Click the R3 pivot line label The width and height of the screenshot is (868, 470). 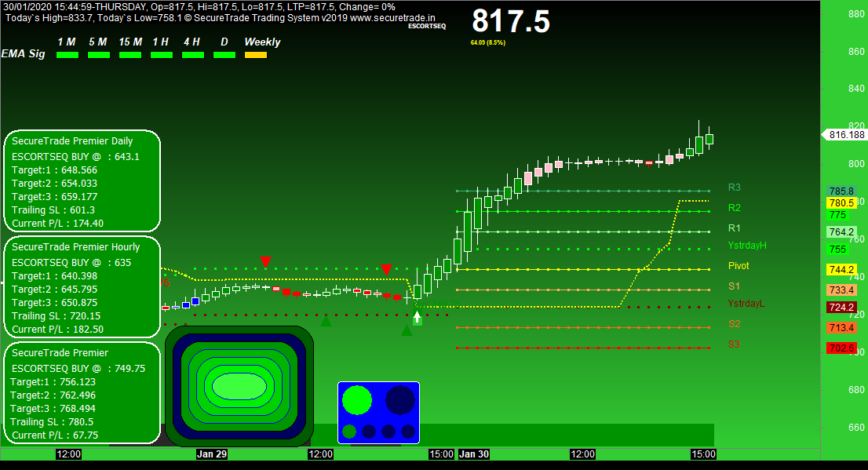tap(734, 188)
